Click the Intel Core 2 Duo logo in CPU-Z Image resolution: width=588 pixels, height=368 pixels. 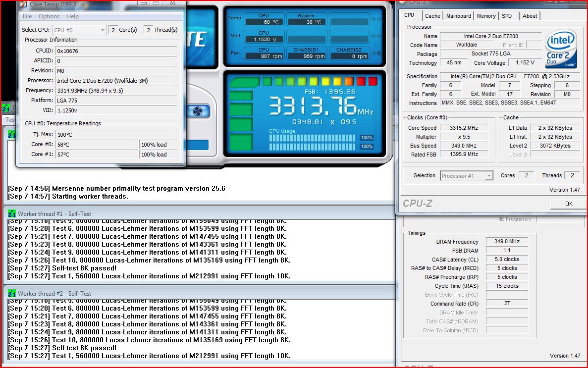pos(561,49)
